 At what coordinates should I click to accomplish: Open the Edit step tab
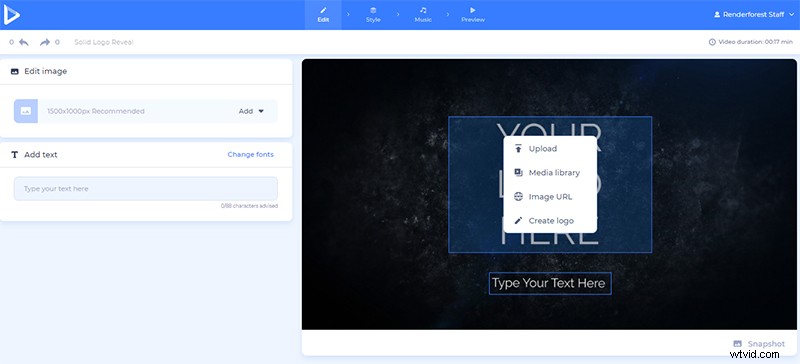tap(323, 15)
